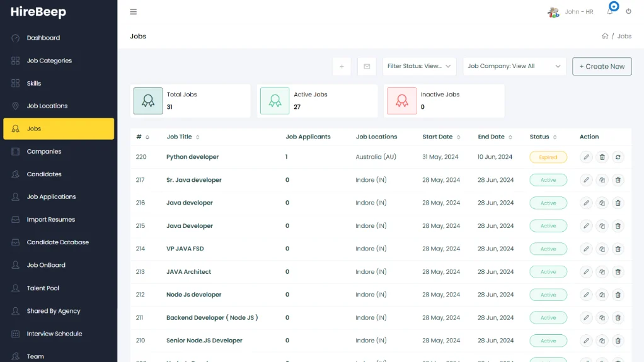Click the Create New button

coord(602,66)
